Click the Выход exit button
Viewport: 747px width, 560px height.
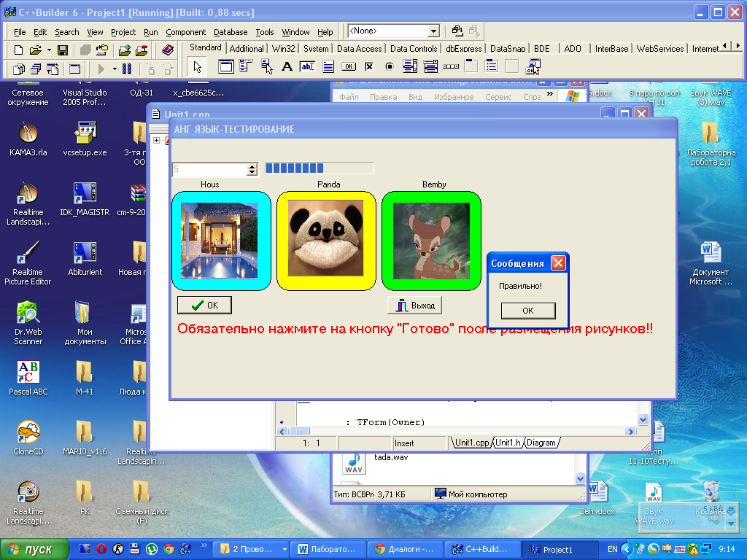[414, 306]
